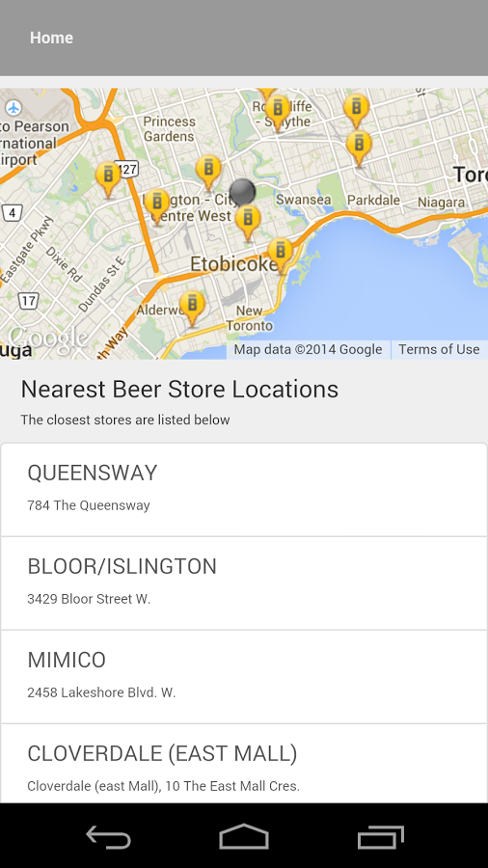Viewport: 488px width, 868px height.
Task: Tap the Android back navigation button
Action: 108,836
